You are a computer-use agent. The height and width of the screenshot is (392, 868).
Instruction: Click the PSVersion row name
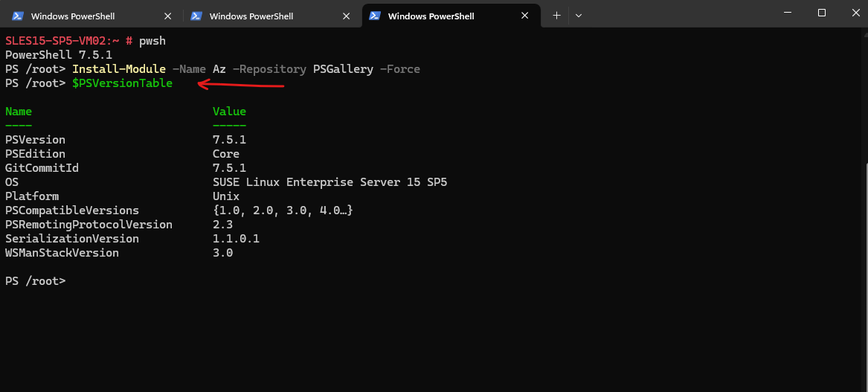(x=35, y=140)
